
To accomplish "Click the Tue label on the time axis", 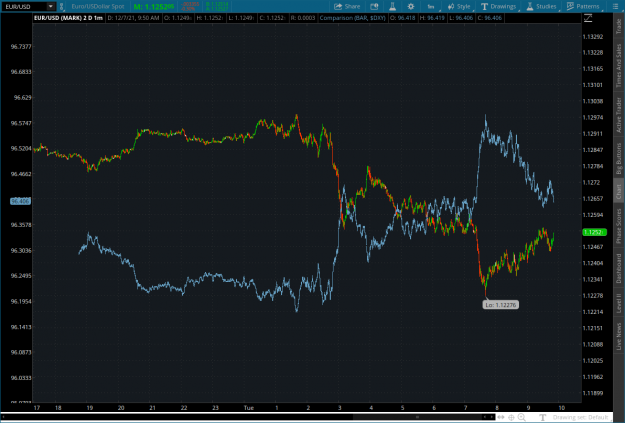I will (x=248, y=407).
